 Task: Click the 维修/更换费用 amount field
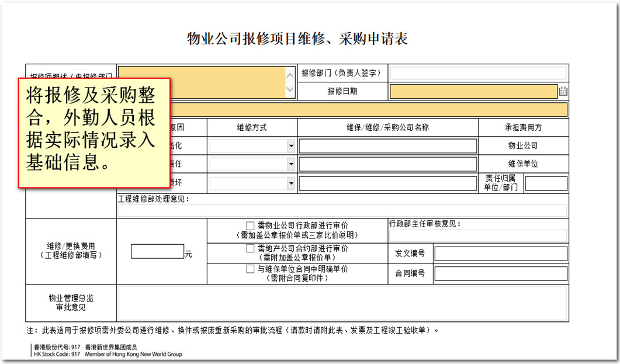pyautogui.click(x=157, y=251)
